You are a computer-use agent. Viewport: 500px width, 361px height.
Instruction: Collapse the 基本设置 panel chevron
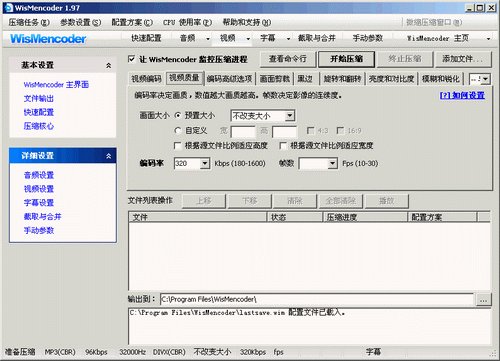(109, 65)
